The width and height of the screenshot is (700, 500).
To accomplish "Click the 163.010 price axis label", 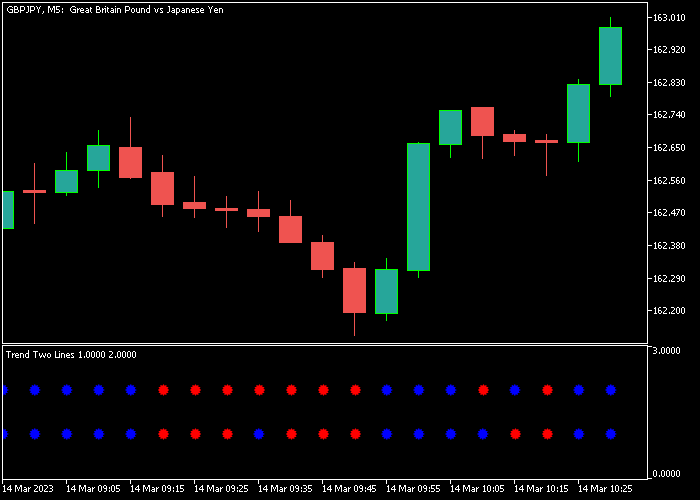I will point(668,17).
